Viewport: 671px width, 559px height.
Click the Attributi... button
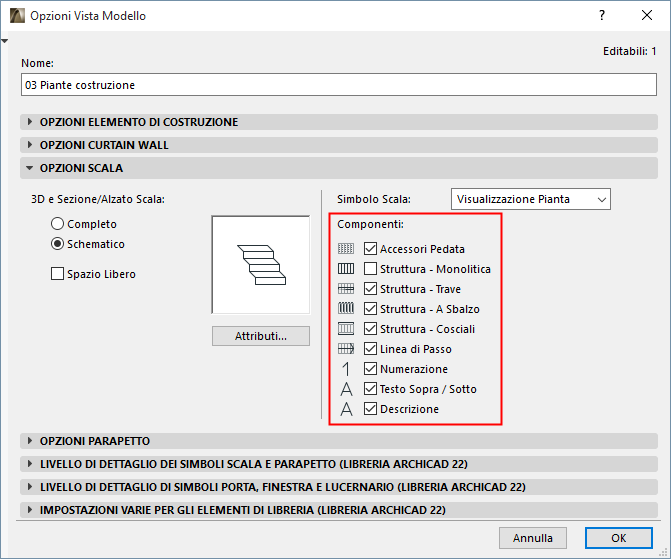tap(261, 336)
